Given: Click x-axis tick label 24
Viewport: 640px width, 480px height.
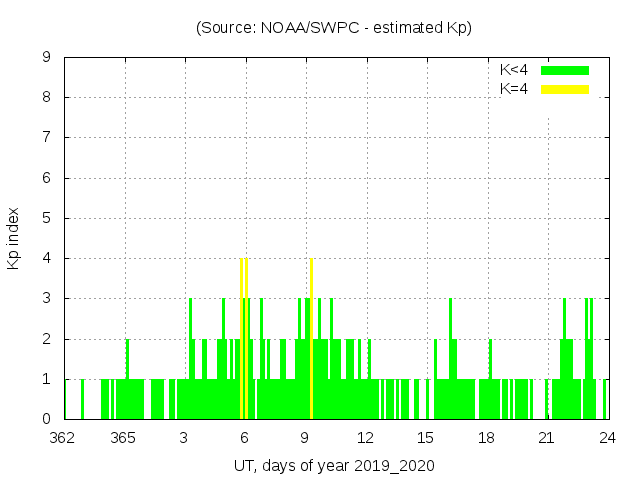Looking at the screenshot, I should point(607,437).
